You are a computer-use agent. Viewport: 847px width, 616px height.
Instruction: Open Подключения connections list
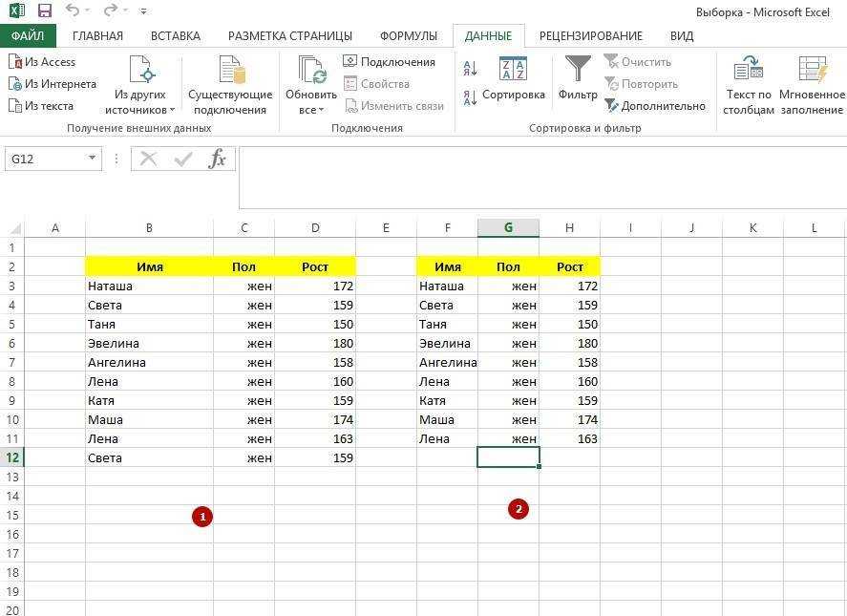pyautogui.click(x=389, y=61)
